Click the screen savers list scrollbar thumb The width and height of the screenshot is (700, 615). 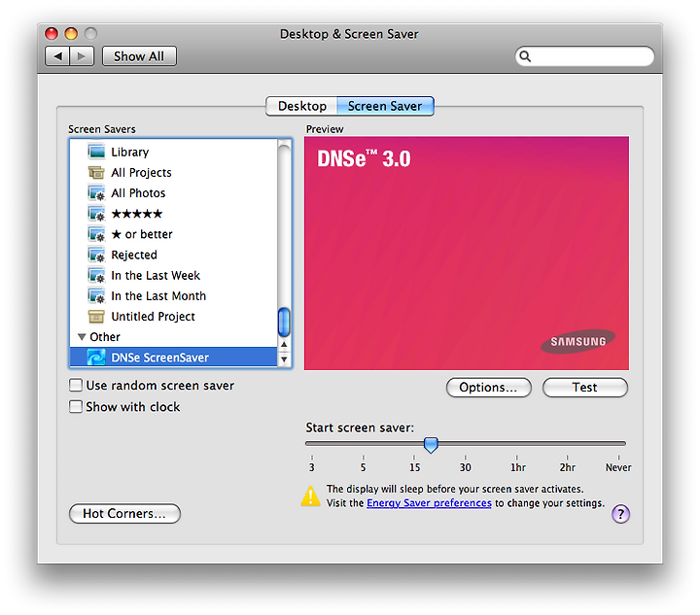284,322
